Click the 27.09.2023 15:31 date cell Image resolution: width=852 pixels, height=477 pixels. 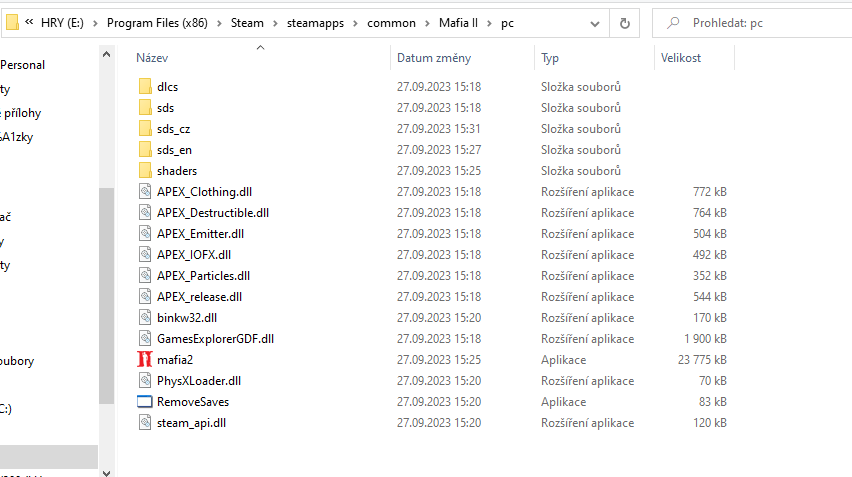click(x=439, y=129)
